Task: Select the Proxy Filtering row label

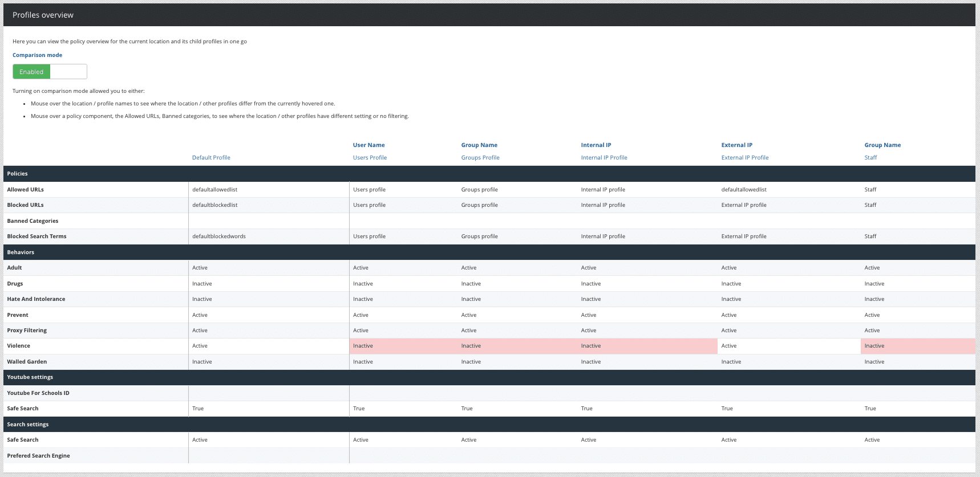Action: pos(27,331)
